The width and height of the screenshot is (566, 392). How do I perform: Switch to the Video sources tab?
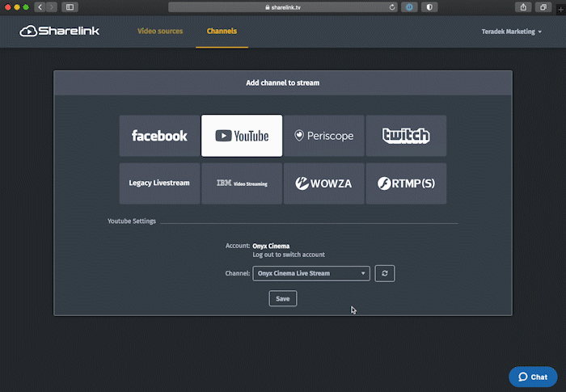coord(160,32)
